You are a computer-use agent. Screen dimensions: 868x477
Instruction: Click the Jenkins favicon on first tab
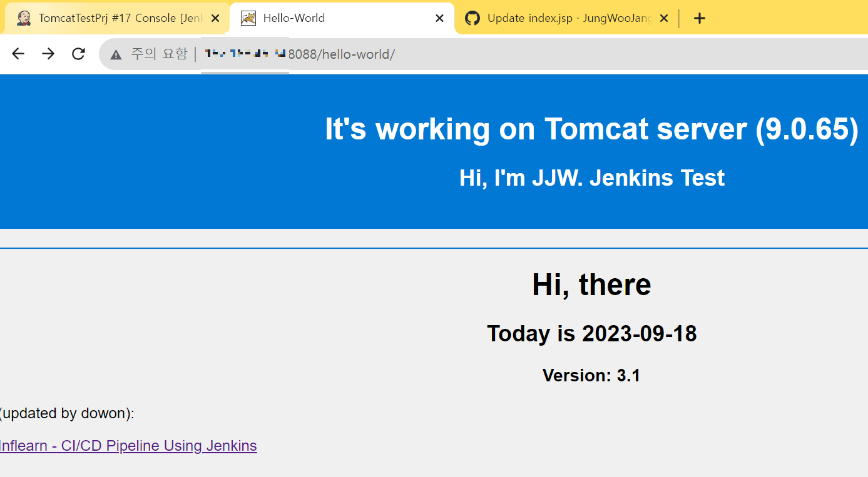tap(24, 18)
